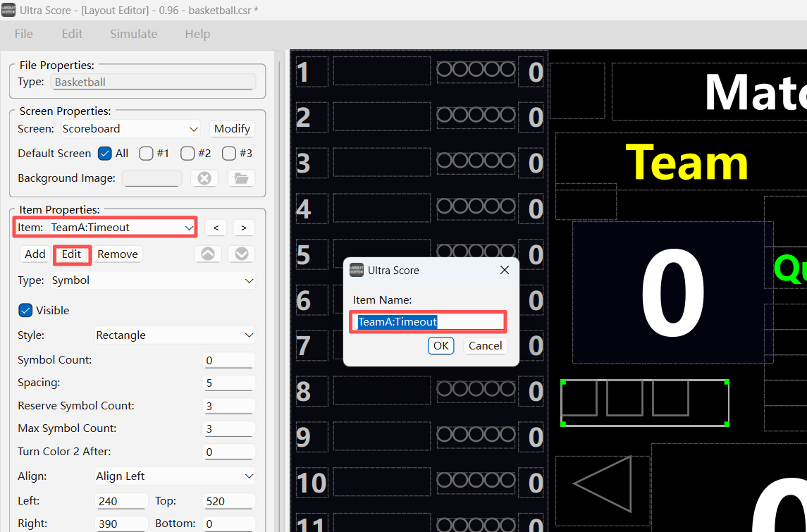Enable default screen #1 checkbox
The width and height of the screenshot is (807, 532).
[x=146, y=154]
